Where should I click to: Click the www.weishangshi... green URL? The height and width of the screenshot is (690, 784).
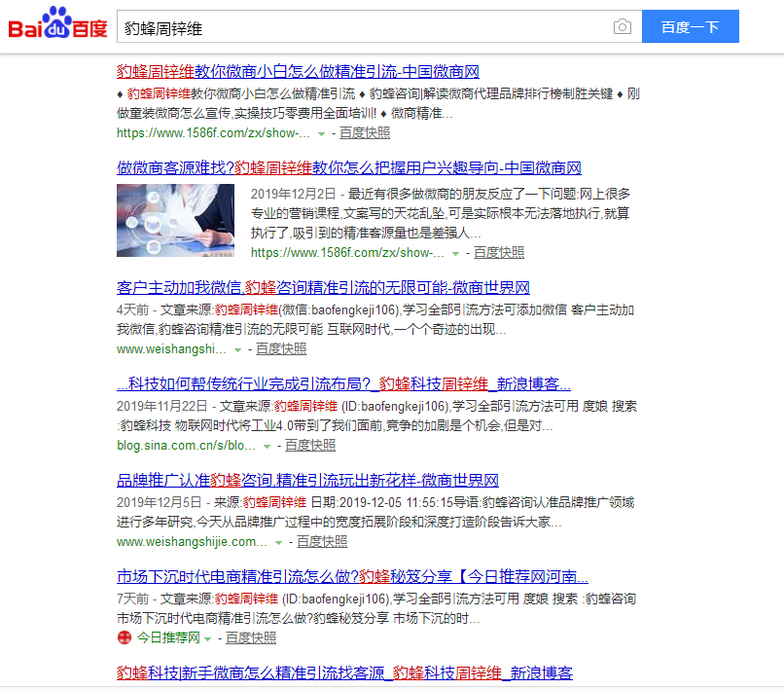coord(171,349)
